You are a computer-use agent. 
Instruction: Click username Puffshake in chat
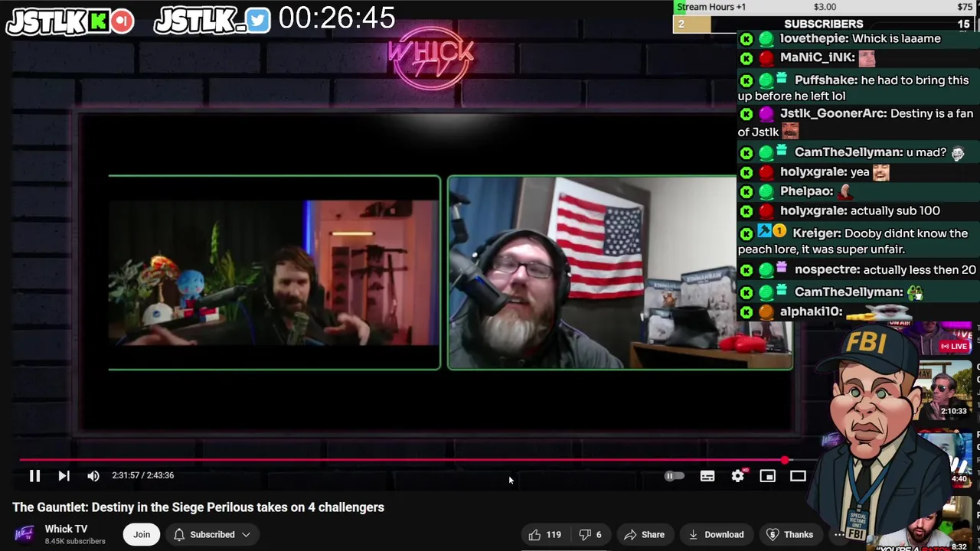click(825, 80)
